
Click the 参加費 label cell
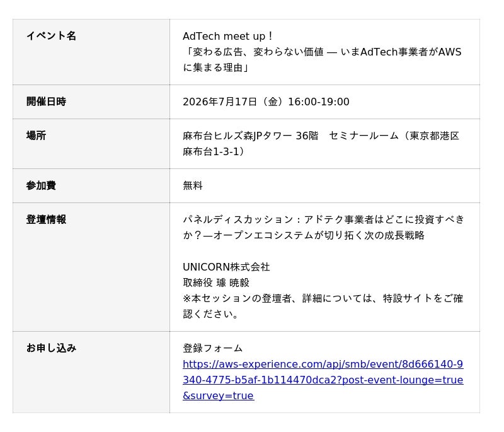[x=91, y=185]
